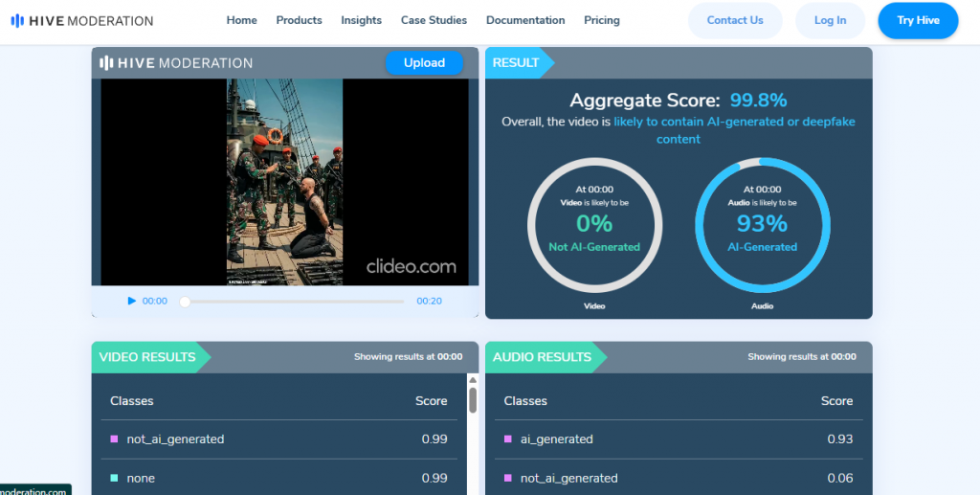Open the Documentation link

point(525,20)
